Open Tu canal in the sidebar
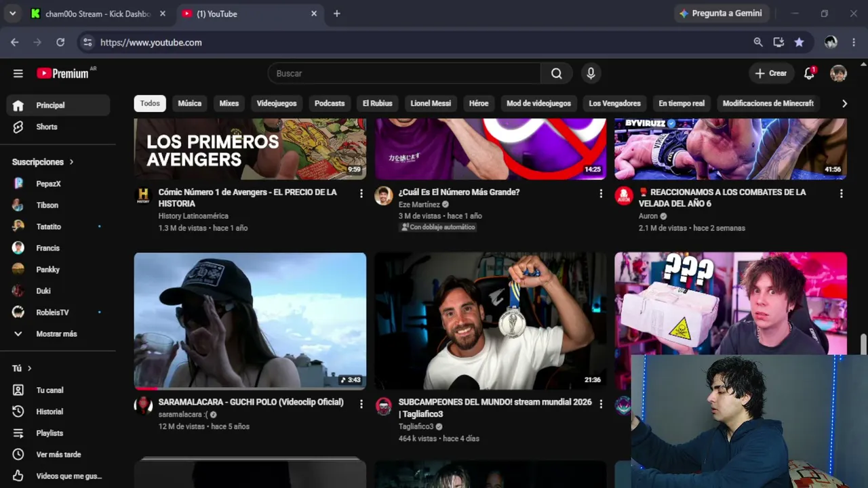Screen dimensions: 868x488 [x=58, y=390]
